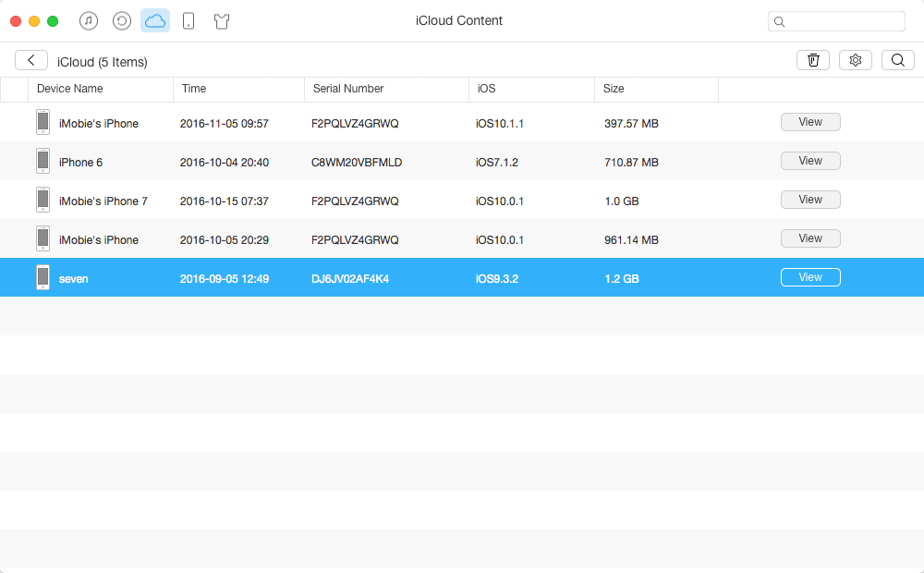Click the 1.2 GB size cell
Image resolution: width=924 pixels, height=573 pixels.
[x=622, y=279]
